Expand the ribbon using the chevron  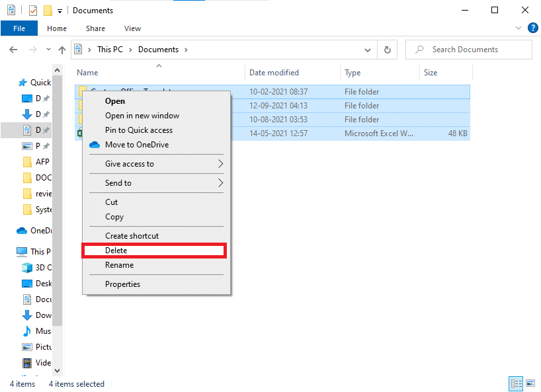pyautogui.click(x=519, y=28)
